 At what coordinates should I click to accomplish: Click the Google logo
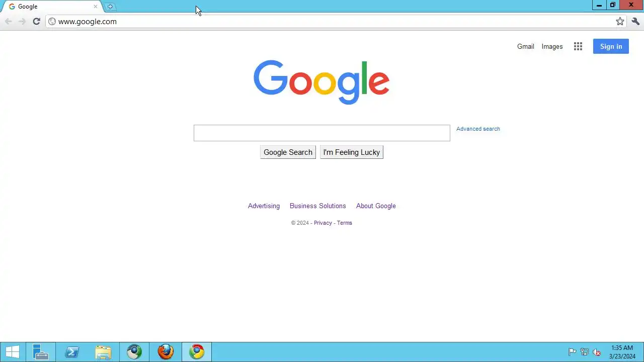321,82
